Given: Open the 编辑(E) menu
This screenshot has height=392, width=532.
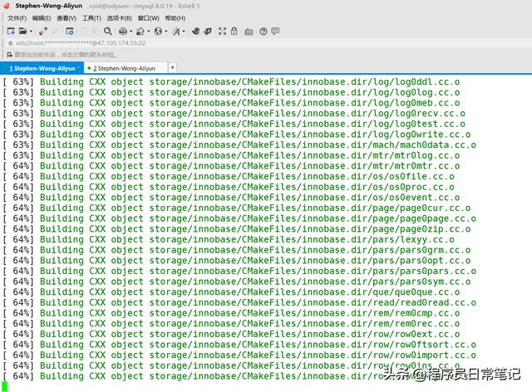Looking at the screenshot, I should coord(42,18).
